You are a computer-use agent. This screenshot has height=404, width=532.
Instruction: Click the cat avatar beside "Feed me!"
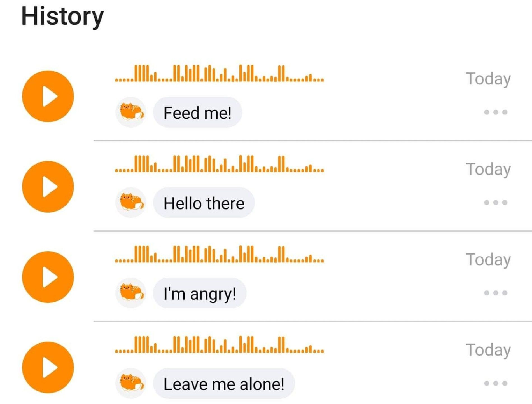[131, 112]
